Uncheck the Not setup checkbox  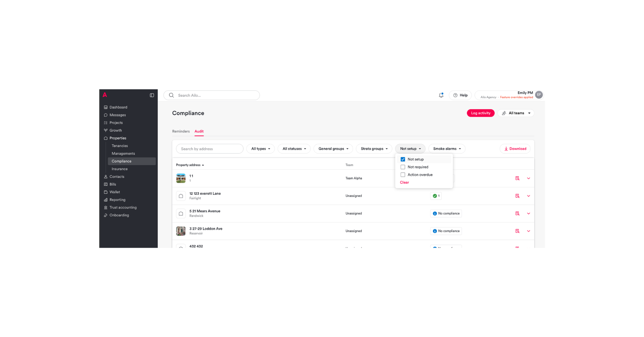(403, 159)
